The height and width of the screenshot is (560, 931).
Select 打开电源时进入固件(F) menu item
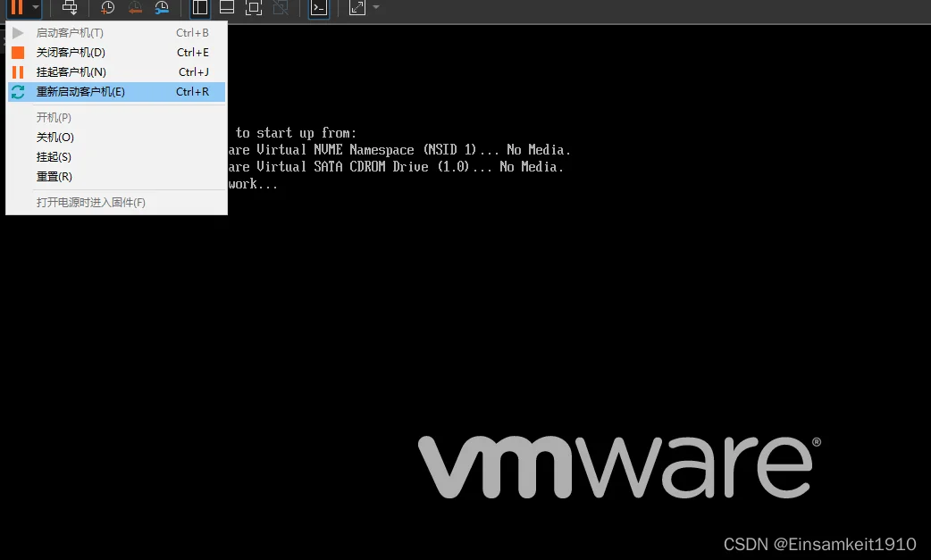[116, 202]
